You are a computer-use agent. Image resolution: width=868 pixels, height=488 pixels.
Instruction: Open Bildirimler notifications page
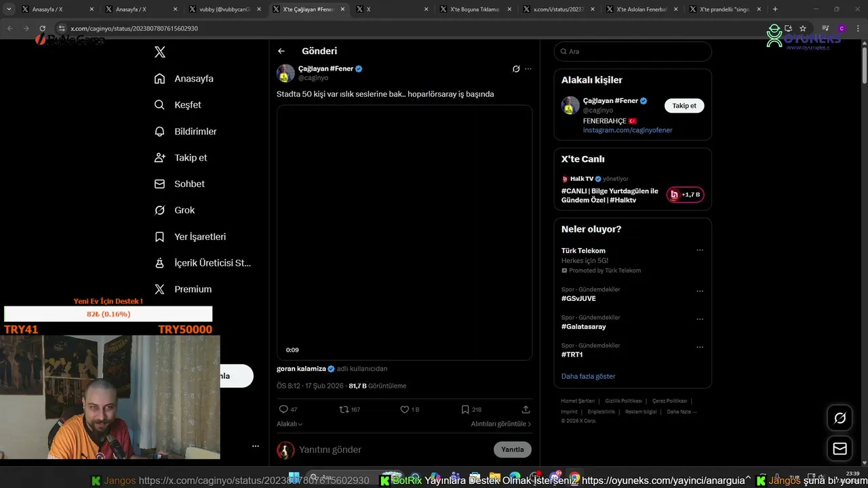[x=185, y=131]
